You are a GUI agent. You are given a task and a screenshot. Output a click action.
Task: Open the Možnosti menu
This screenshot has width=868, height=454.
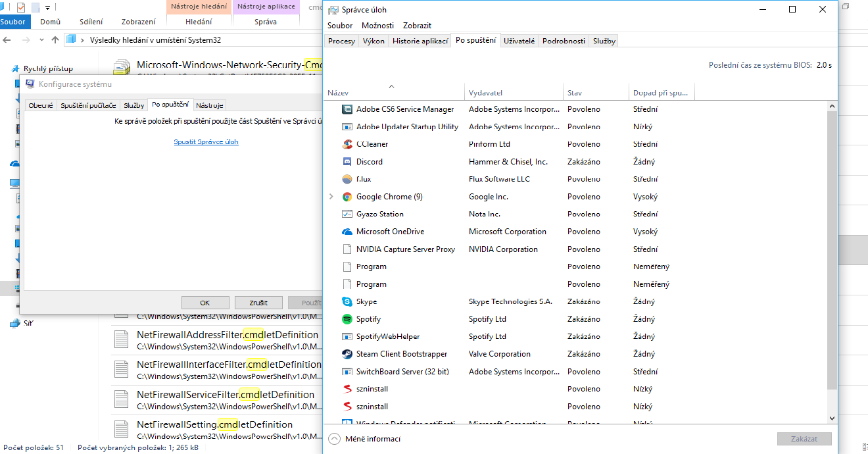[377, 26]
